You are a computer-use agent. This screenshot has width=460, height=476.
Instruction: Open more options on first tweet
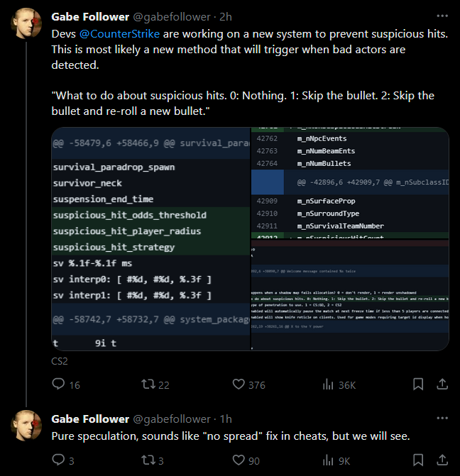click(x=441, y=16)
